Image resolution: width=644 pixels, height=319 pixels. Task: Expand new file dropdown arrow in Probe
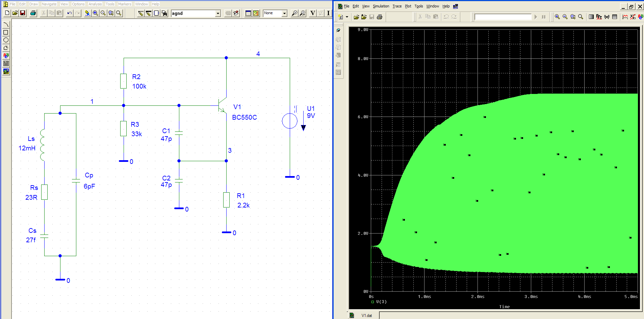click(x=347, y=17)
